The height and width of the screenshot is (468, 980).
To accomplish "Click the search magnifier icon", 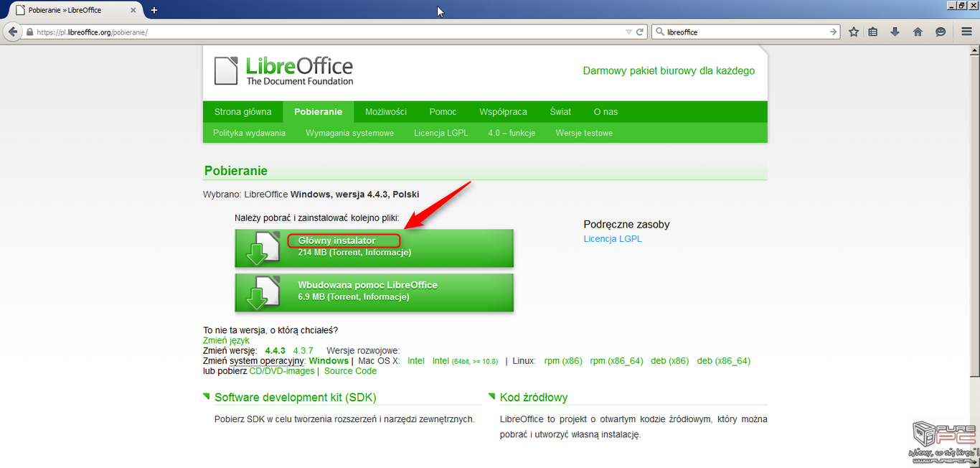I will (x=659, y=32).
